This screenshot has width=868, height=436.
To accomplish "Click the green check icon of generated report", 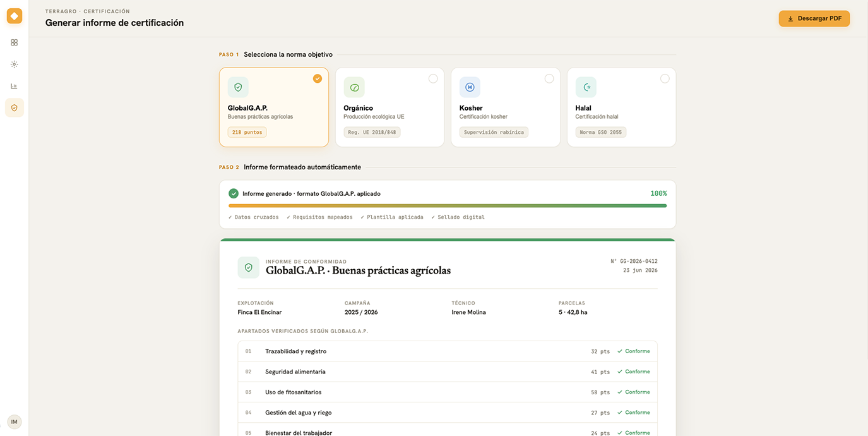I will pos(234,193).
